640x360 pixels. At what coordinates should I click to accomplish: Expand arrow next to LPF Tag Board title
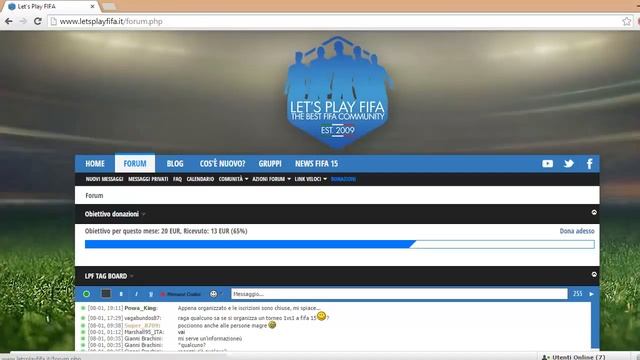click(x=131, y=276)
